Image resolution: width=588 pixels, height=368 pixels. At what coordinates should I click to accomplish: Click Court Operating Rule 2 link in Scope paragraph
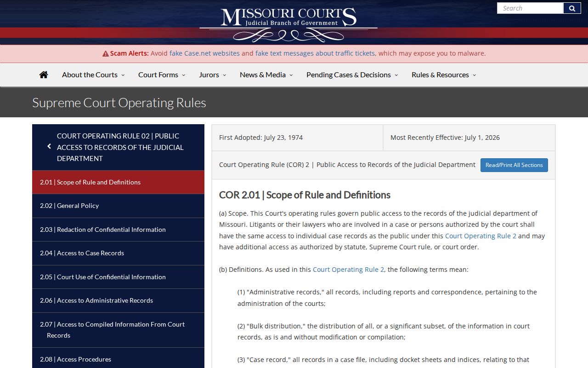(481, 236)
